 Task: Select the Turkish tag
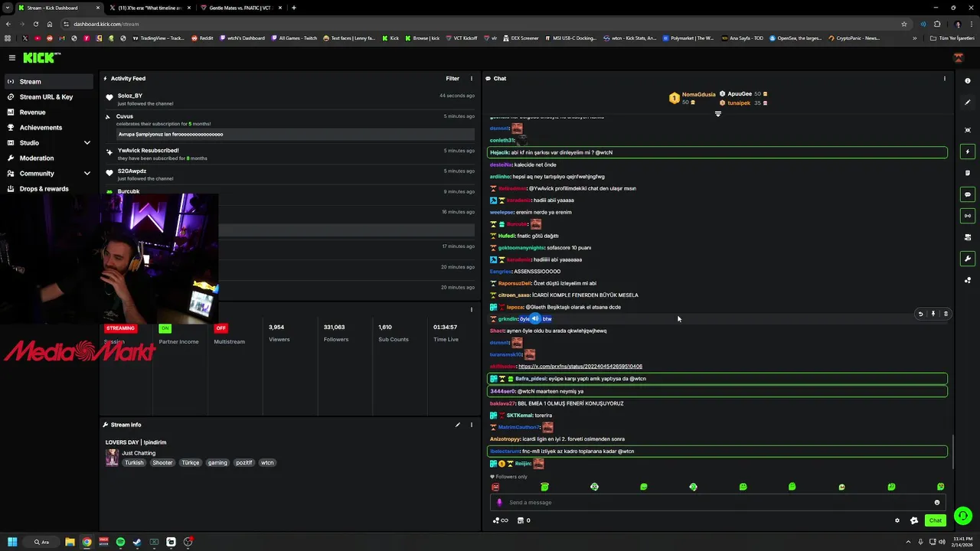pos(134,463)
